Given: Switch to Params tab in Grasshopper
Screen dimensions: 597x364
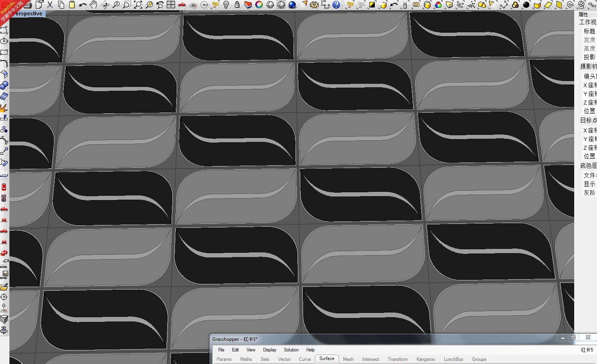Looking at the screenshot, I should click(224, 359).
